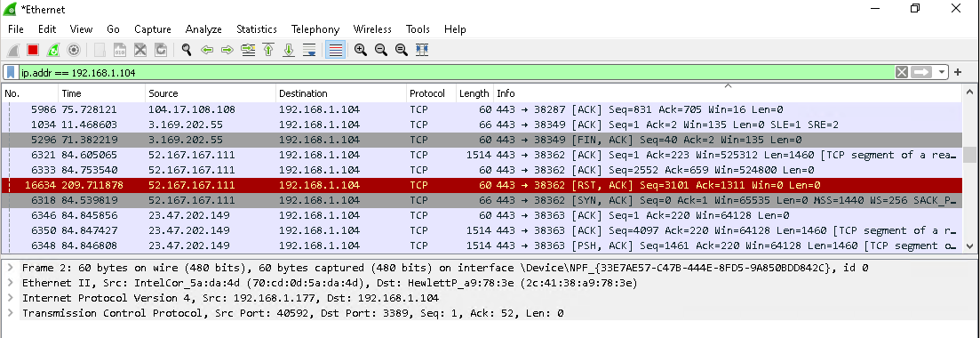Open the Analyze menu
The image size is (980, 338).
203,29
